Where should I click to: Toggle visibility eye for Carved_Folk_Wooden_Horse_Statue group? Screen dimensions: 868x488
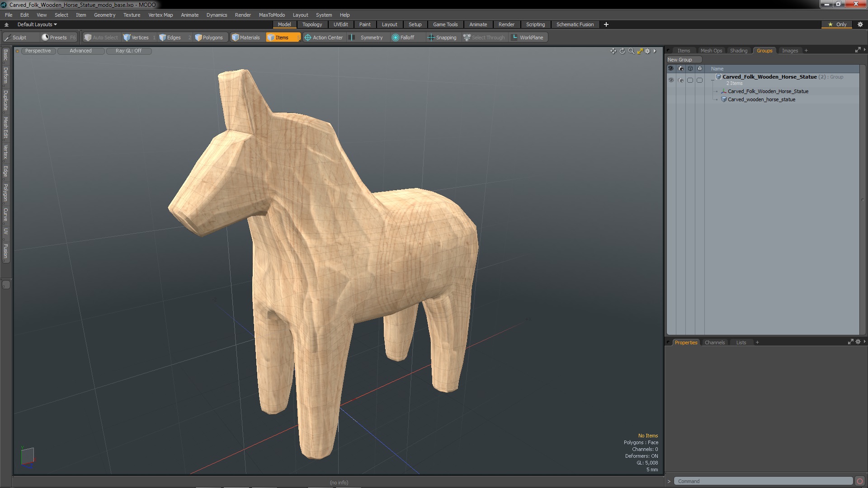671,80
